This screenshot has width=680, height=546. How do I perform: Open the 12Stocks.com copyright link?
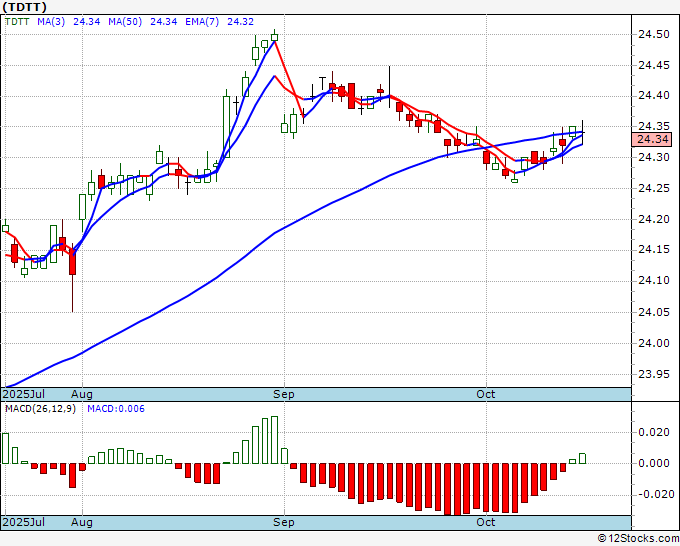(x=638, y=538)
